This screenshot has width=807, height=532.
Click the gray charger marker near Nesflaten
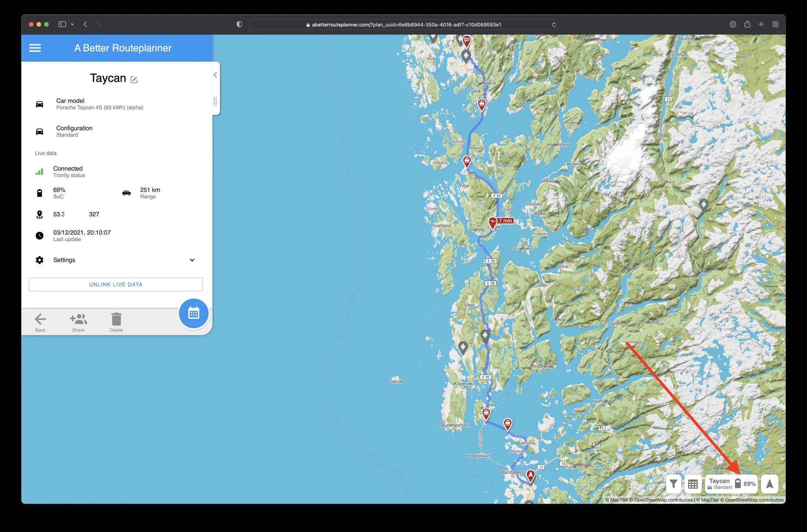click(703, 205)
